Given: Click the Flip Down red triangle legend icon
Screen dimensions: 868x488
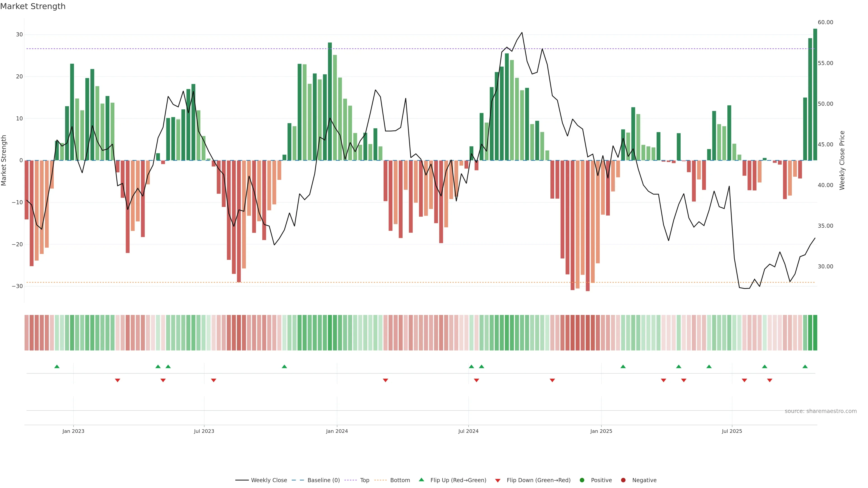Looking at the screenshot, I should click(498, 480).
